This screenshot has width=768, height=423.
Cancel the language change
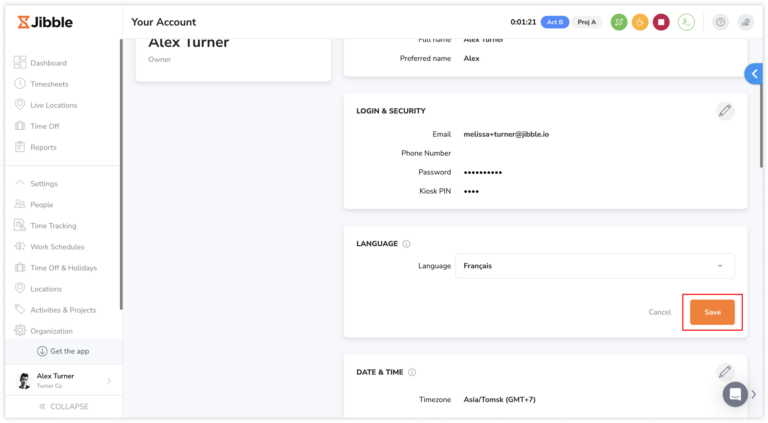tap(659, 312)
